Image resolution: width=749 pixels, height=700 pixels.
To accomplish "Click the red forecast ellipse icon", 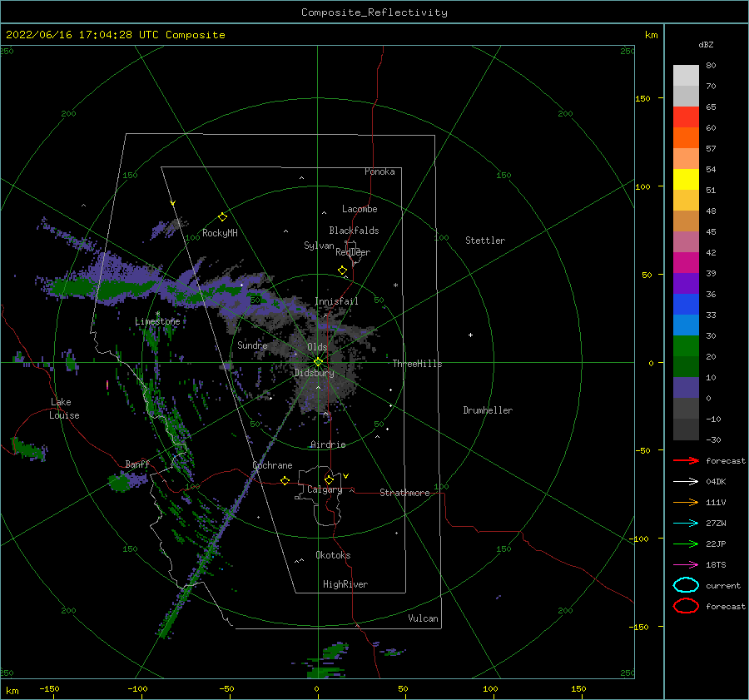I will click(686, 606).
